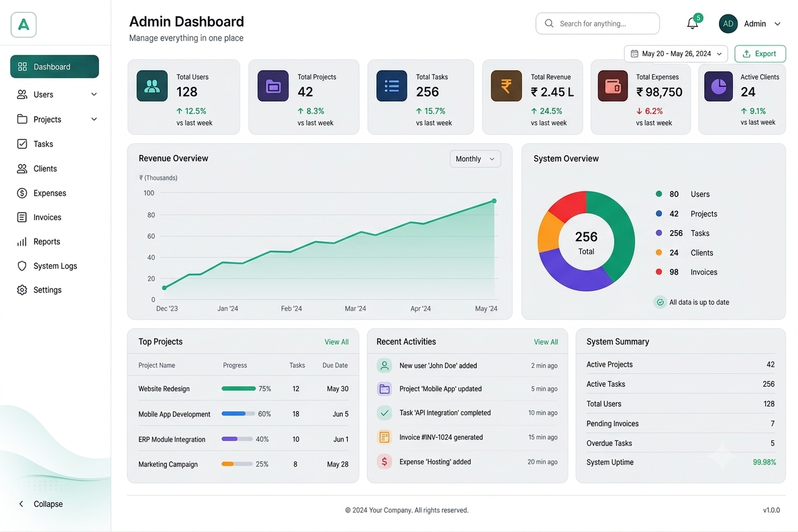The width and height of the screenshot is (798, 532).
Task: Click the 'Pending Invoices' summary row label
Action: [x=612, y=423]
